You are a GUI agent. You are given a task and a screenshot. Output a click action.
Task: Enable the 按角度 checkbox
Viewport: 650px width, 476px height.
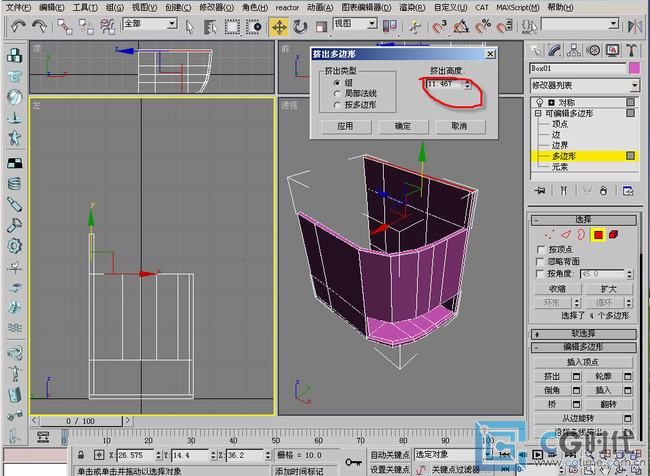point(540,274)
